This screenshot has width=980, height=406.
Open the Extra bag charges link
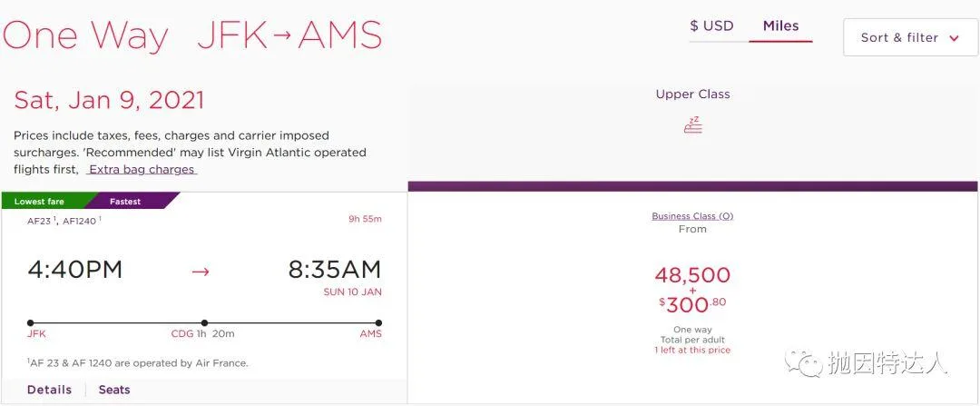tap(141, 169)
